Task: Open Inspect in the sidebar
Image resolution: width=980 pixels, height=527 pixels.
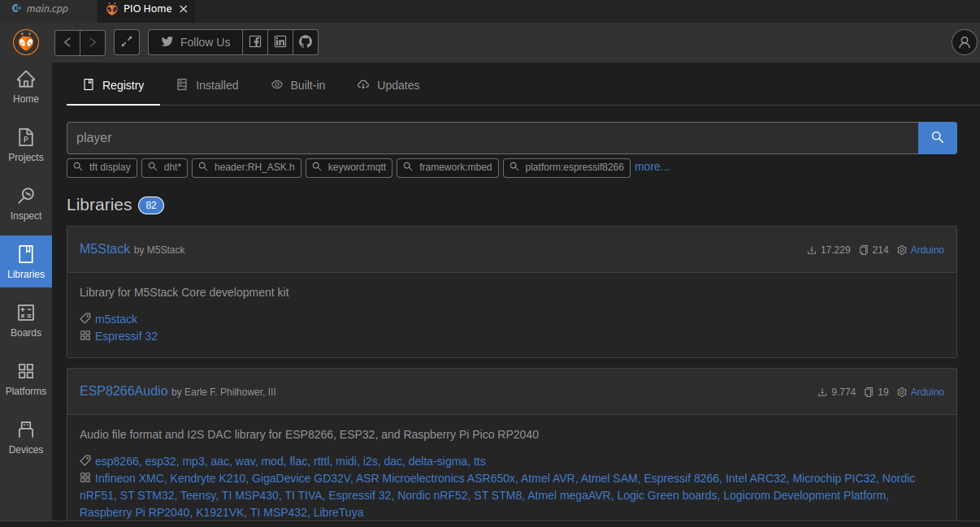Action: [x=26, y=204]
